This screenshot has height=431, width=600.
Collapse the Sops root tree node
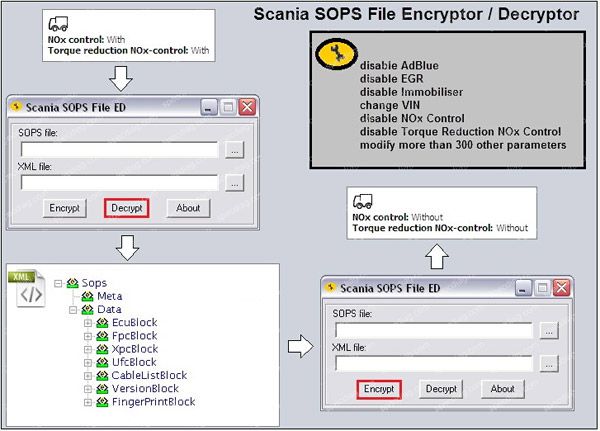pos(58,283)
